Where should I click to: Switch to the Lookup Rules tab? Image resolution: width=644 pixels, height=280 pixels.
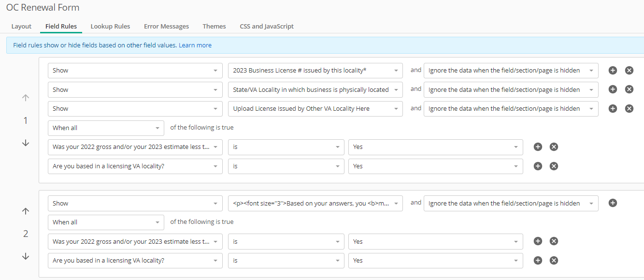pyautogui.click(x=110, y=26)
